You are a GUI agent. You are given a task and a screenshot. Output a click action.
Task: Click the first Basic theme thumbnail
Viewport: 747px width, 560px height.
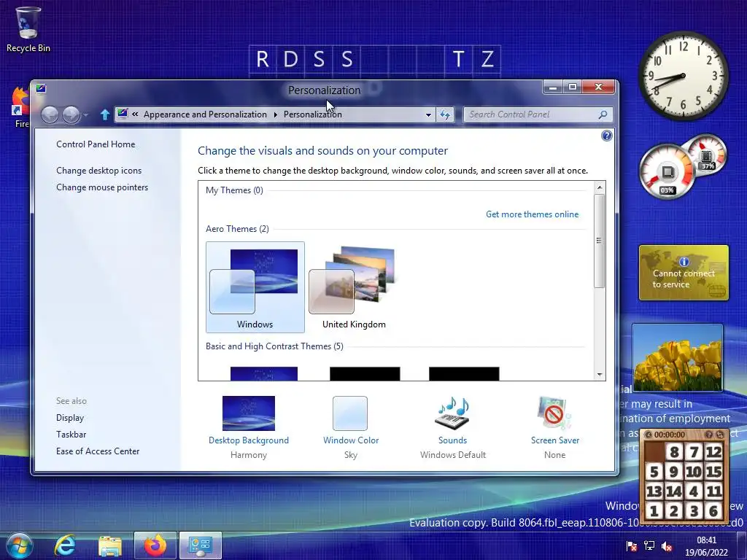click(264, 374)
